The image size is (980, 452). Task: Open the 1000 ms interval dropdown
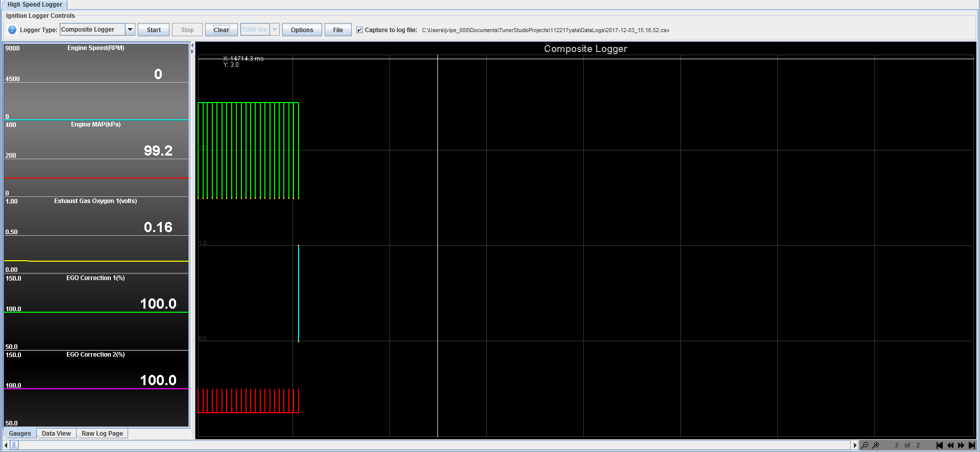[275, 30]
